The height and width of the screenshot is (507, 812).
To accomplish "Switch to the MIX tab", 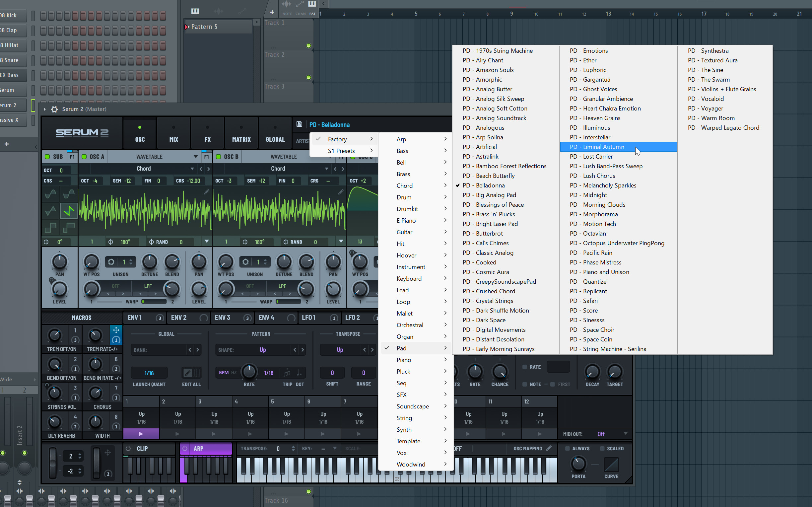I will coord(173,133).
